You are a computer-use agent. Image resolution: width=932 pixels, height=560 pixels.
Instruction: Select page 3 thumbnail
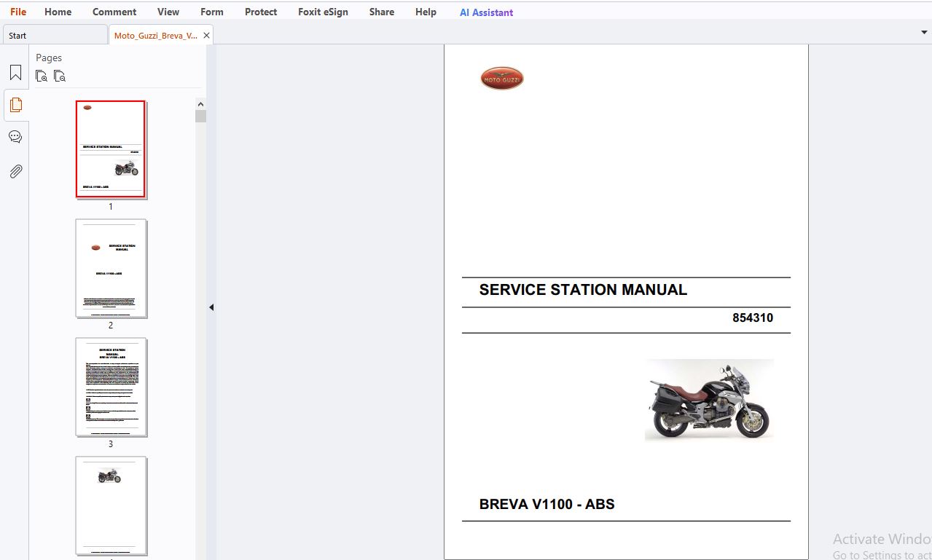(111, 387)
